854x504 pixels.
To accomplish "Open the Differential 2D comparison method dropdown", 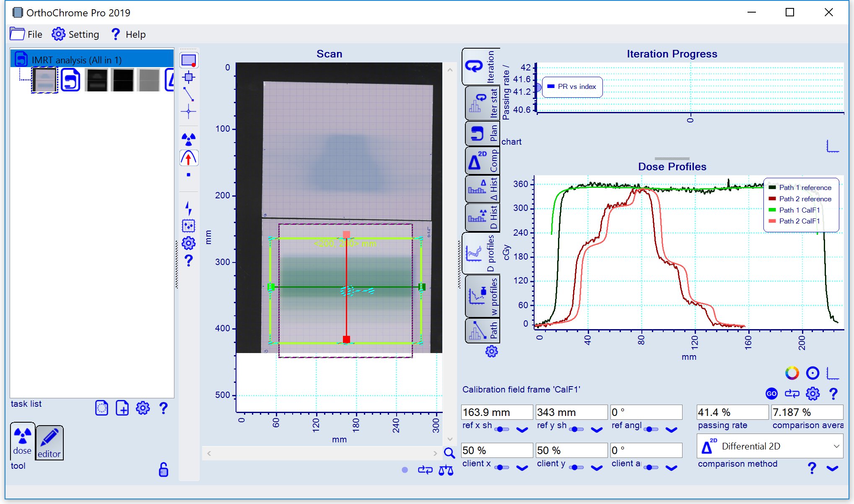I will [x=770, y=446].
